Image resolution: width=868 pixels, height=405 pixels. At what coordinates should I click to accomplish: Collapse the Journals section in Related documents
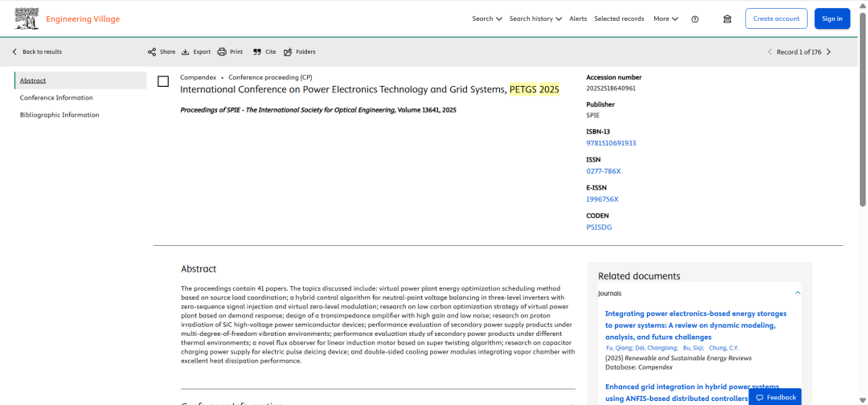(798, 293)
